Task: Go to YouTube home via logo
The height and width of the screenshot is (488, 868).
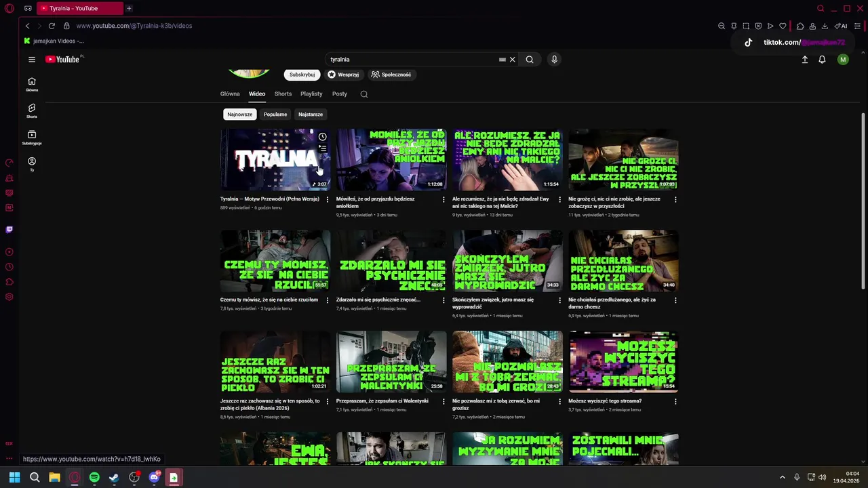Action: (x=62, y=60)
